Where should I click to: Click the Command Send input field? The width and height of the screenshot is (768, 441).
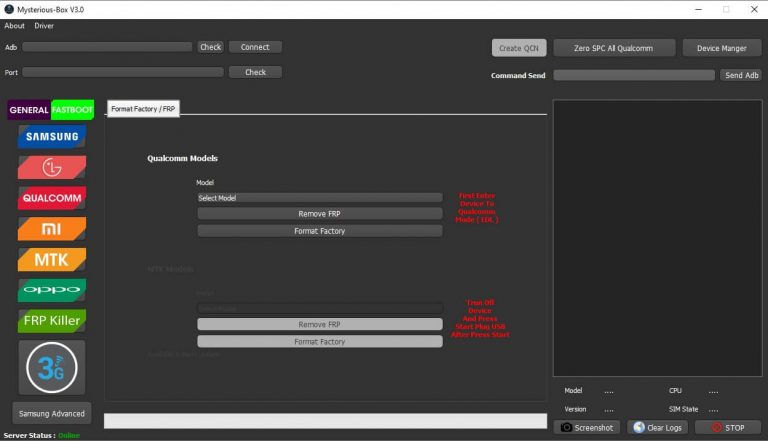tap(633, 75)
